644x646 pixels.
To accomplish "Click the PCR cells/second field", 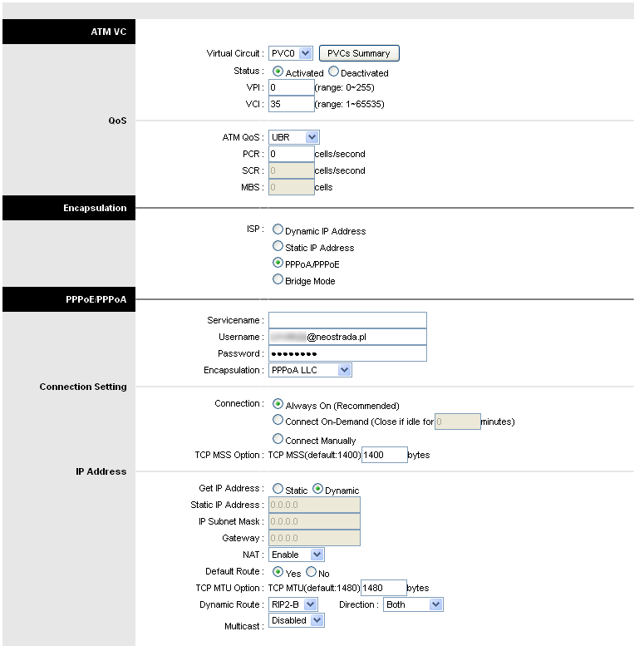I will click(x=291, y=154).
